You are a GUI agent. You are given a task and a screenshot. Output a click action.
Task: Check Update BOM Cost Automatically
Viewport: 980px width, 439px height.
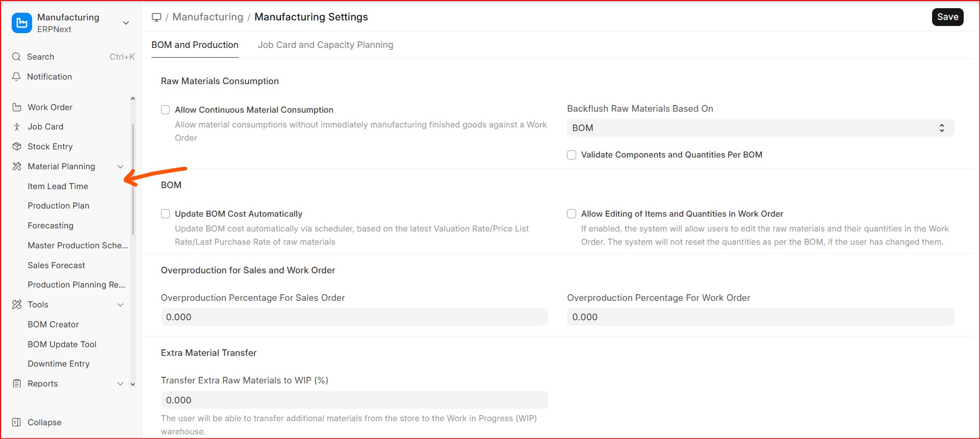click(165, 214)
